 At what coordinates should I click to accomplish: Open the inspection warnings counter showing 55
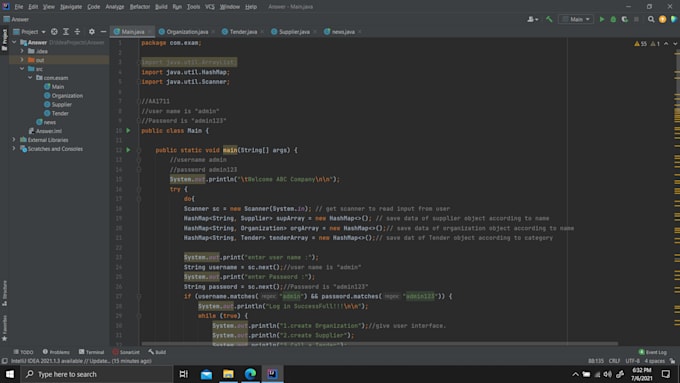pyautogui.click(x=641, y=43)
